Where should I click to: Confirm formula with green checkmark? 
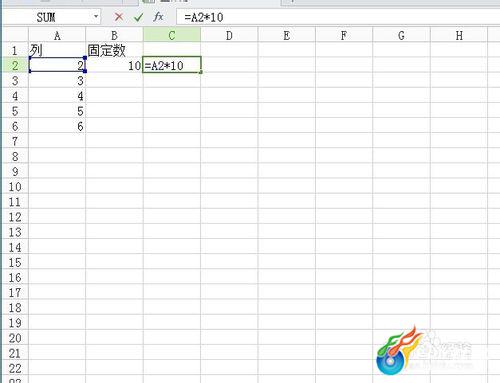(x=138, y=17)
